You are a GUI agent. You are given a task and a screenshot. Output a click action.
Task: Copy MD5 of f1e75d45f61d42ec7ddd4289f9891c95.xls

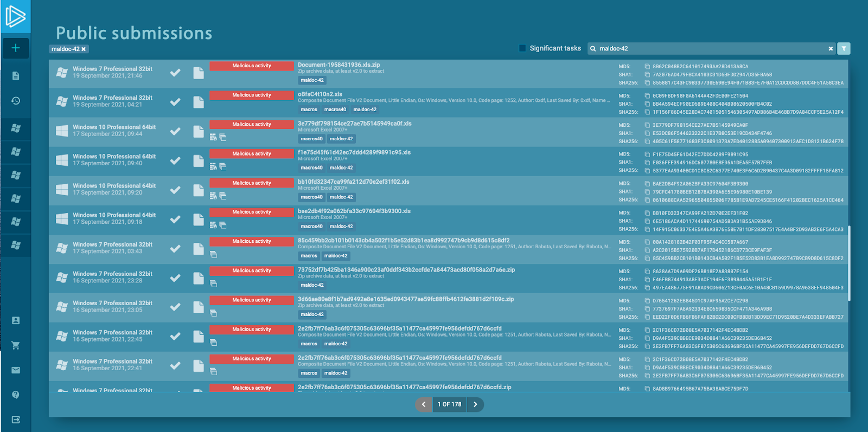tap(647, 154)
